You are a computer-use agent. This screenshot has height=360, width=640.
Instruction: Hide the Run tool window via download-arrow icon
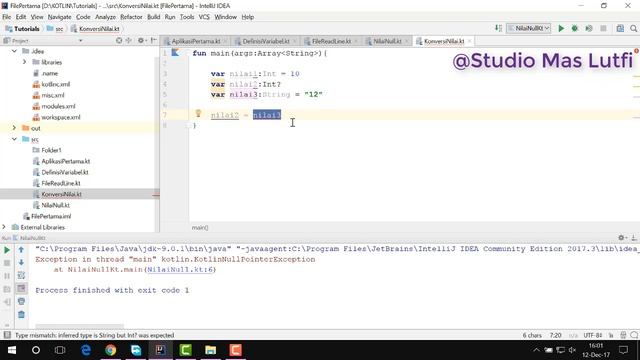pos(634,238)
